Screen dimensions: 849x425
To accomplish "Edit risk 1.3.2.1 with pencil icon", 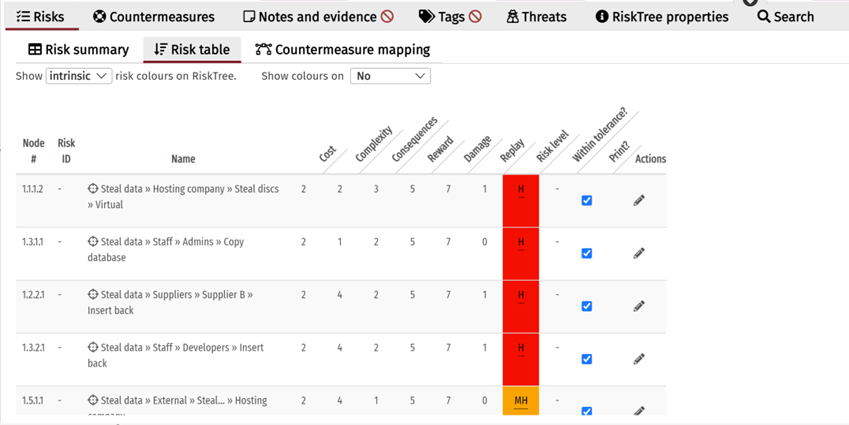I will tap(639, 359).
